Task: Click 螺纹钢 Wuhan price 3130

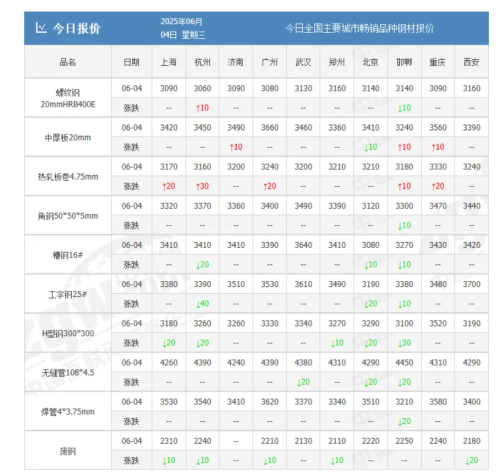Action: [x=303, y=88]
